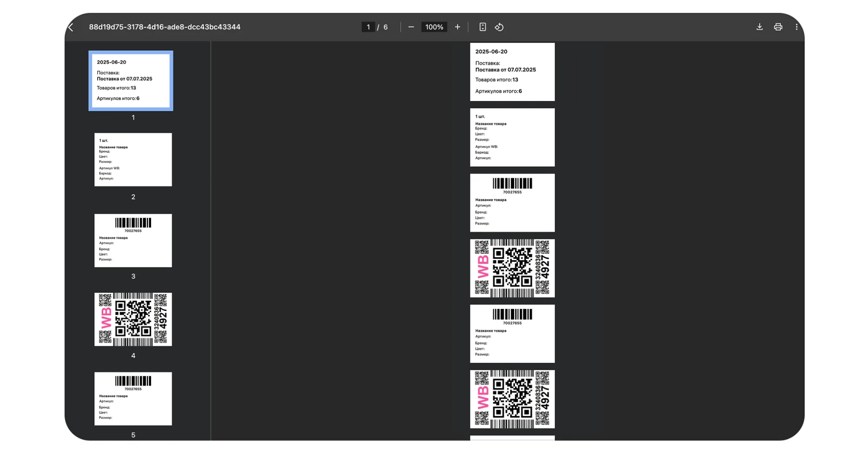This screenshot has height=454, width=868.
Task: Click the zoom out minus icon
Action: coord(411,27)
